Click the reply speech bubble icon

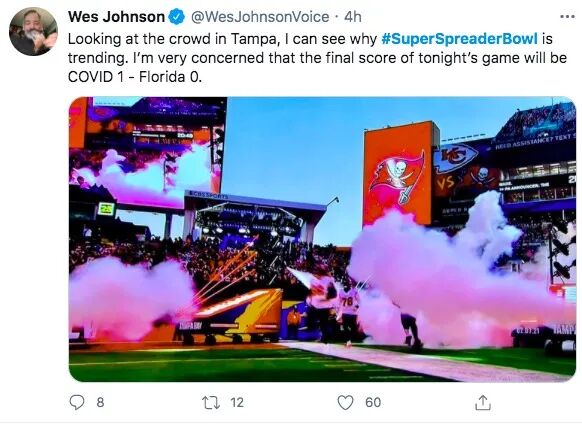77,402
